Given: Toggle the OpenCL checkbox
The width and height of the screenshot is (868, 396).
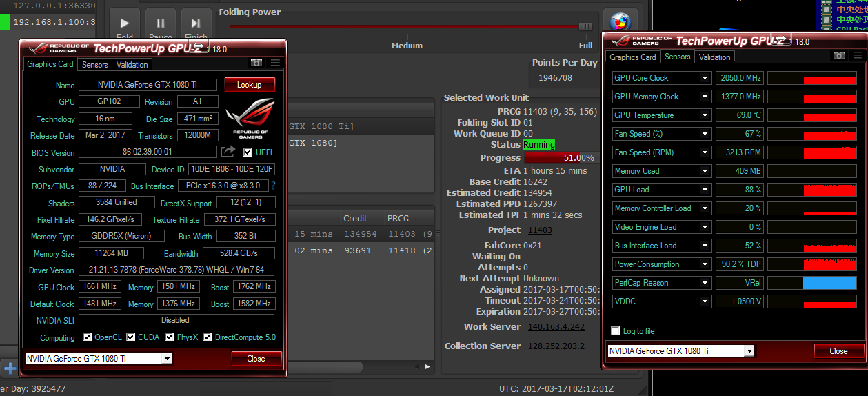Looking at the screenshot, I should (x=87, y=337).
